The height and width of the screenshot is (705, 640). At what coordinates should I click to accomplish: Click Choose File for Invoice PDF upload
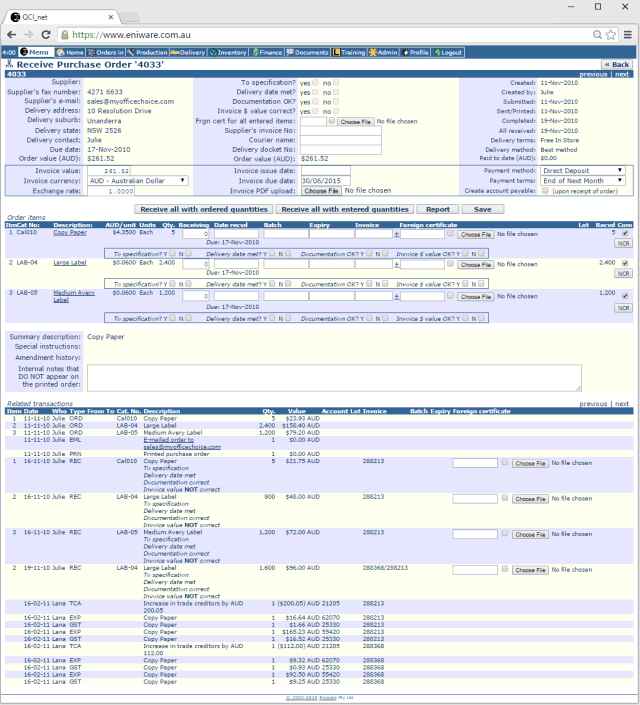322,191
